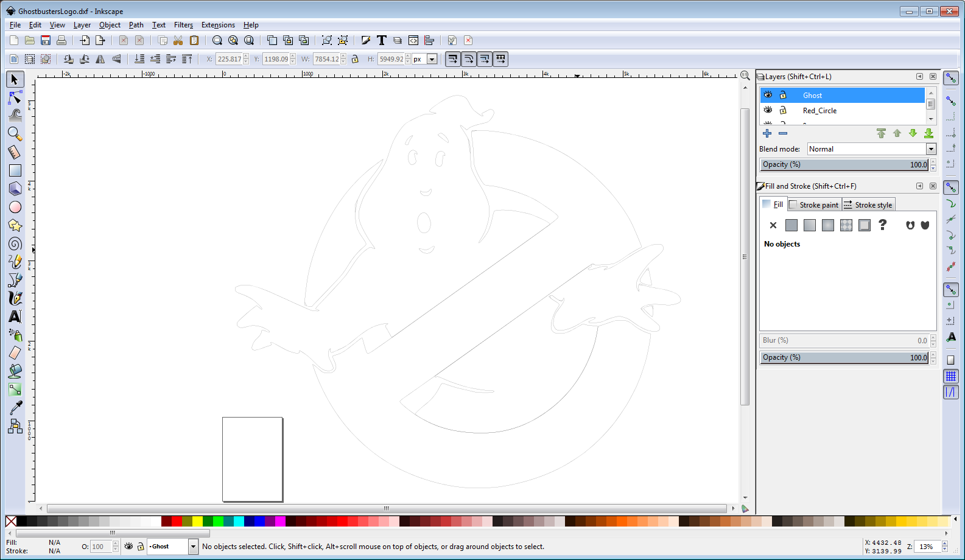Open the Blend mode dropdown
The width and height of the screenshot is (965, 560).
tap(930, 149)
